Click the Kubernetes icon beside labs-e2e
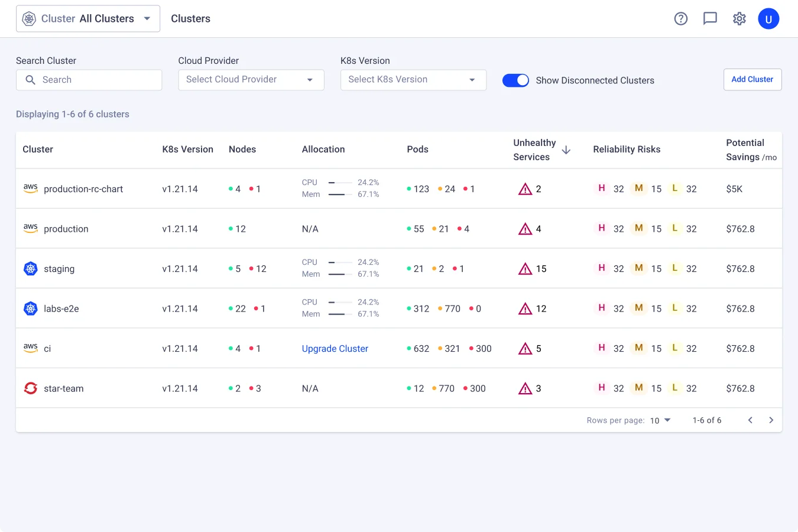This screenshot has height=532, width=798. (x=31, y=308)
